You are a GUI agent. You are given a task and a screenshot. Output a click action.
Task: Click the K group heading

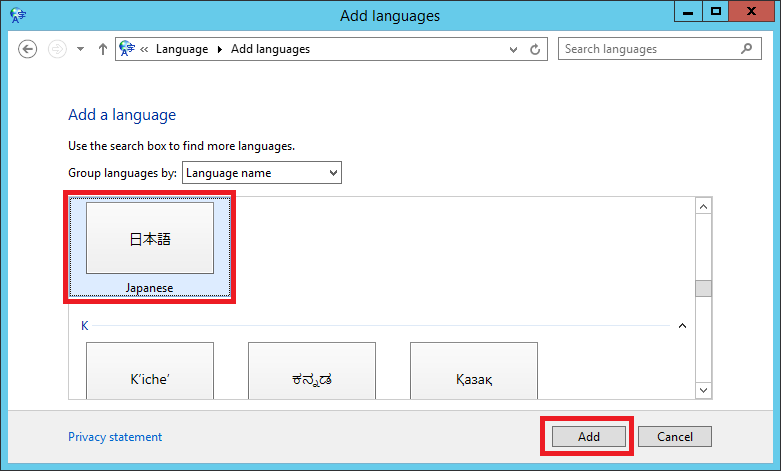coord(85,326)
